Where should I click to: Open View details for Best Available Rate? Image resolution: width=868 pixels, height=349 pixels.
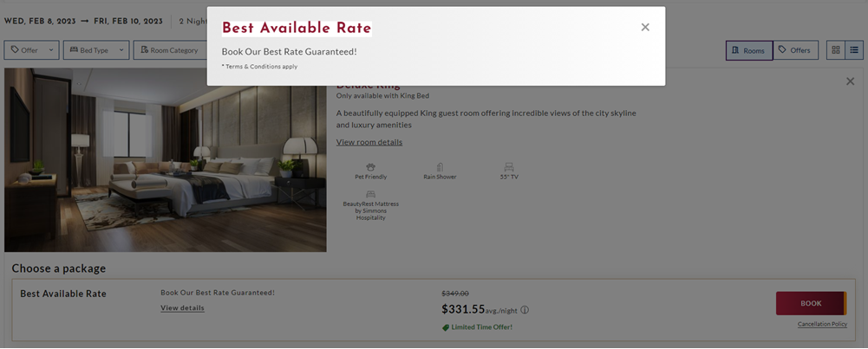pos(182,308)
